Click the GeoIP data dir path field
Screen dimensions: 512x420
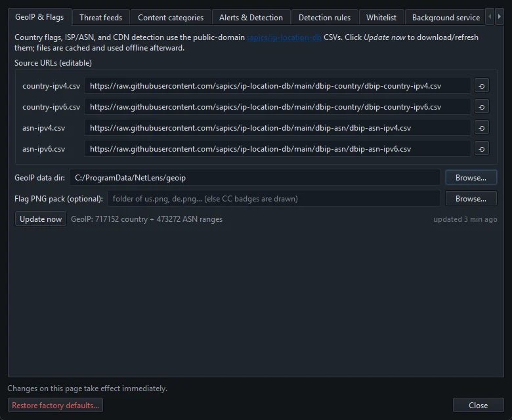tap(255, 178)
